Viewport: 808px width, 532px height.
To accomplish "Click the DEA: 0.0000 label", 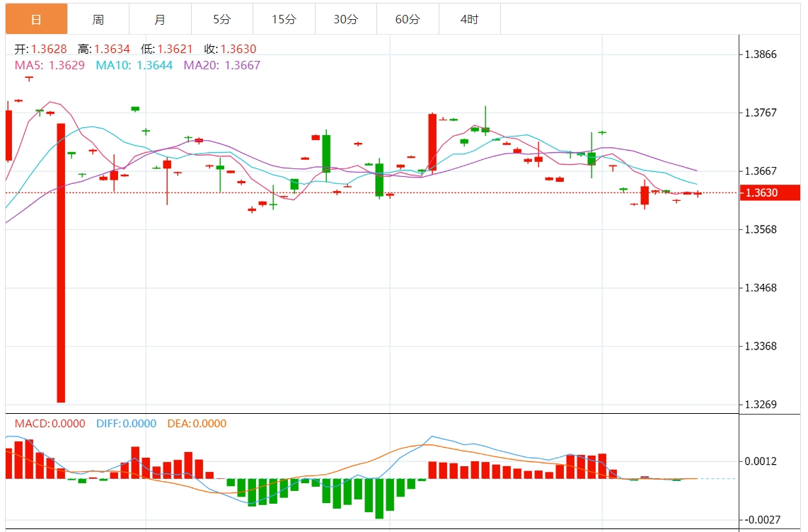I will [x=197, y=423].
